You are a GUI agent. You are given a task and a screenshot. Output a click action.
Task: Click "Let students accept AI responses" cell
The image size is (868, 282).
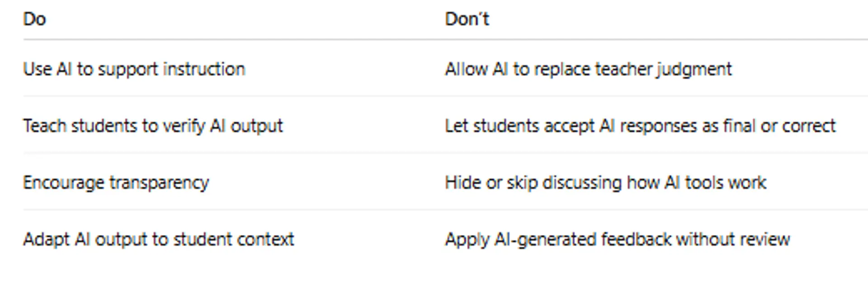coord(640,126)
